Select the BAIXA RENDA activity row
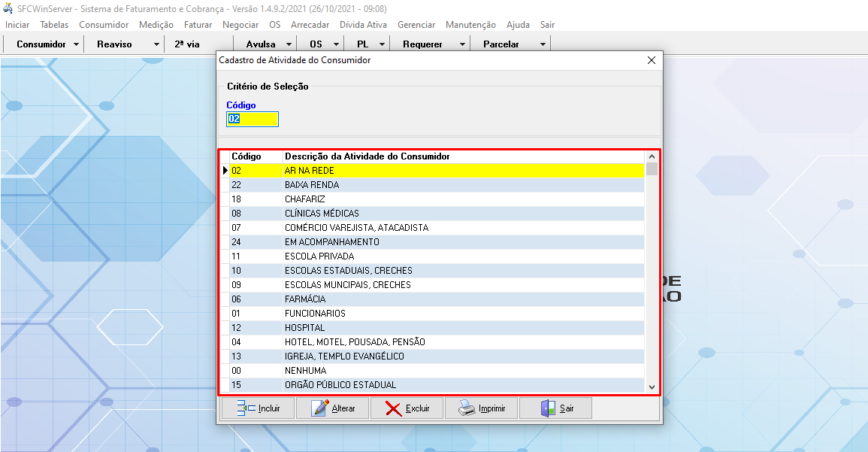The height and width of the screenshot is (452, 868). point(376,184)
